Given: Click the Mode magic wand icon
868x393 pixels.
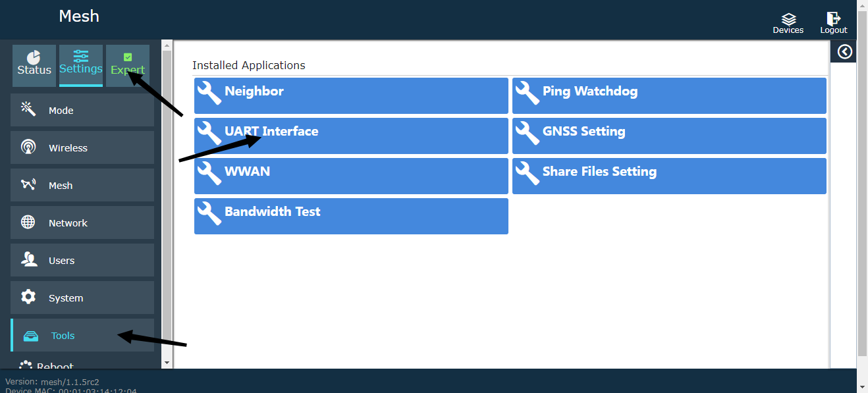Looking at the screenshot, I should click(28, 109).
